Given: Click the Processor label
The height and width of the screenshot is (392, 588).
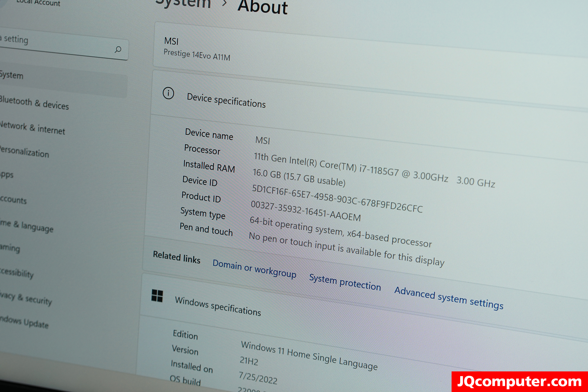Looking at the screenshot, I should click(202, 149).
